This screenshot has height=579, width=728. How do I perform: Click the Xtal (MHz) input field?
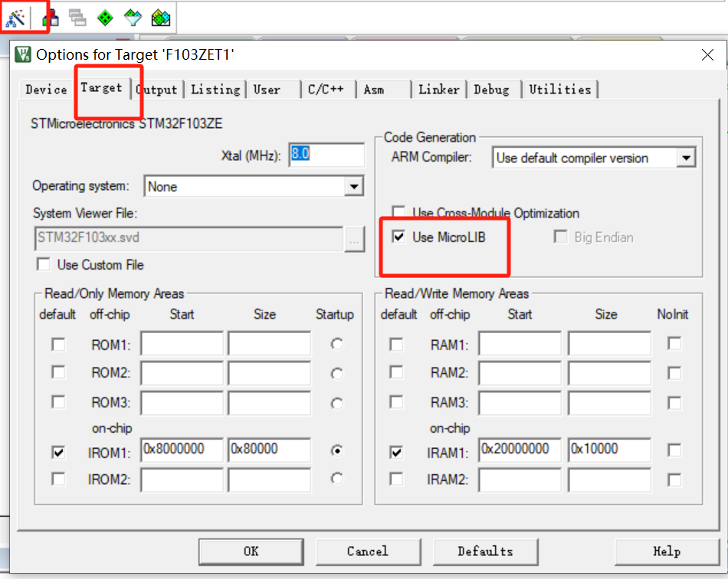[x=326, y=155]
